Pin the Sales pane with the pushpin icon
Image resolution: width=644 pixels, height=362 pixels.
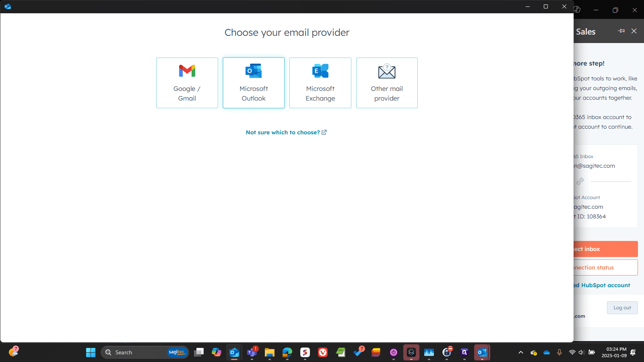(621, 31)
